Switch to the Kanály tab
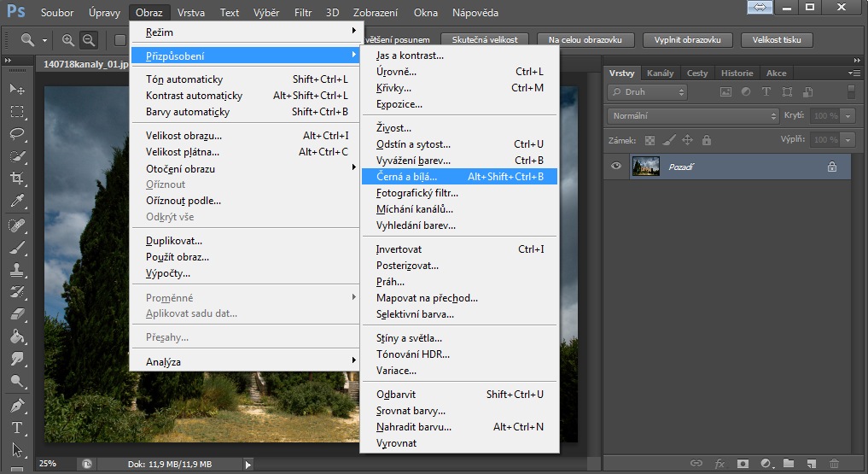This screenshot has width=868, height=474. 660,73
